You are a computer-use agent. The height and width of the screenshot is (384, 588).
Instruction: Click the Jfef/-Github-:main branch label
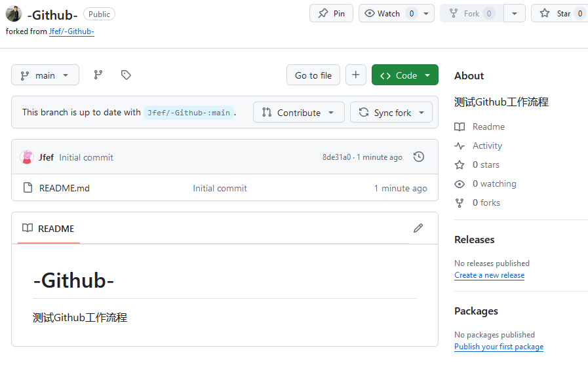tap(189, 113)
